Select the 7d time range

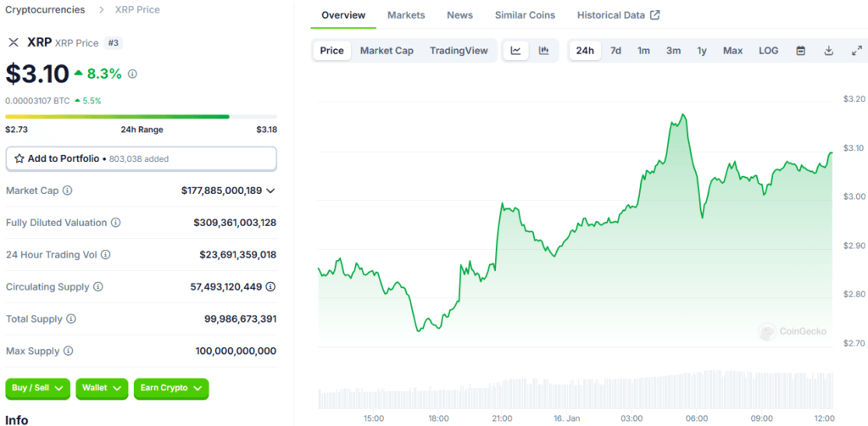click(615, 51)
